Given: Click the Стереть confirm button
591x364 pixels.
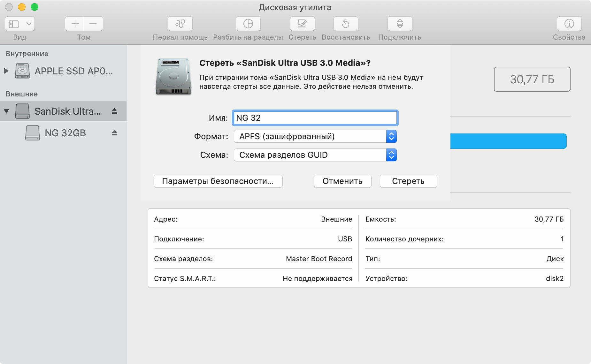Looking at the screenshot, I should click(x=408, y=181).
